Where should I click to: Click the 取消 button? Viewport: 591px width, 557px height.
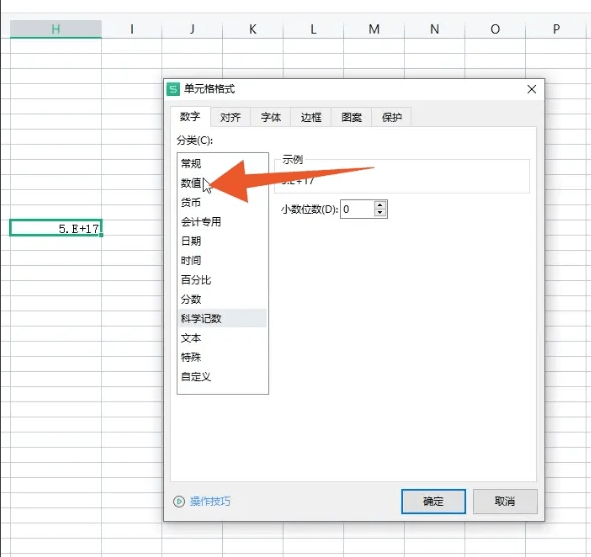pos(505,501)
